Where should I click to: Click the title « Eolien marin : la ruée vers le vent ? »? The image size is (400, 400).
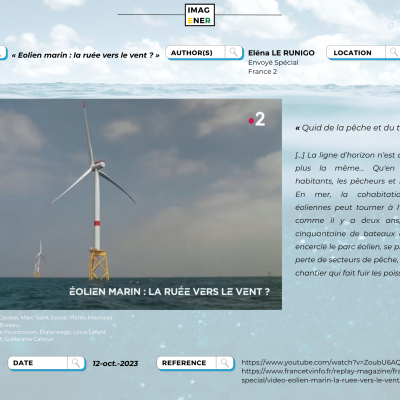tap(85, 55)
